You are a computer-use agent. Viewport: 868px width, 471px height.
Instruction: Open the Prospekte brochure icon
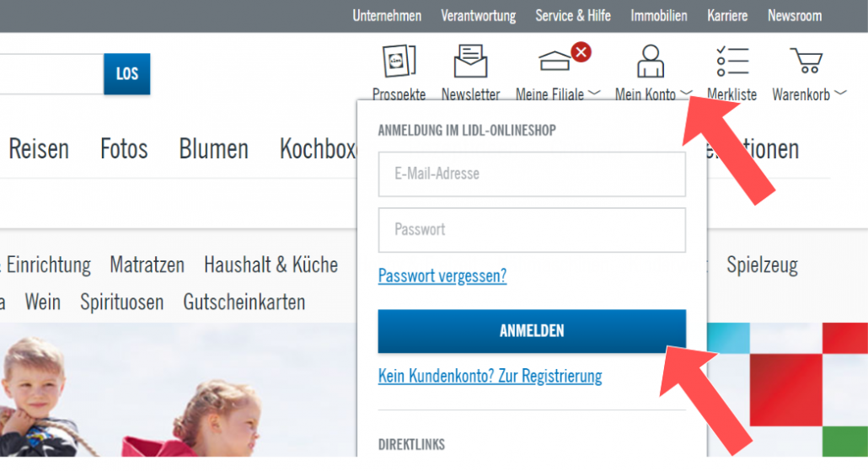point(399,62)
